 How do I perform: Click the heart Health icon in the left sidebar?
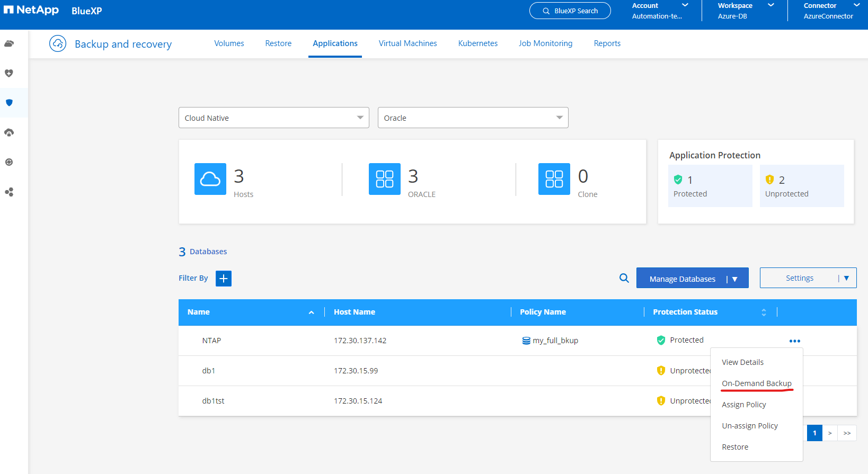9,73
